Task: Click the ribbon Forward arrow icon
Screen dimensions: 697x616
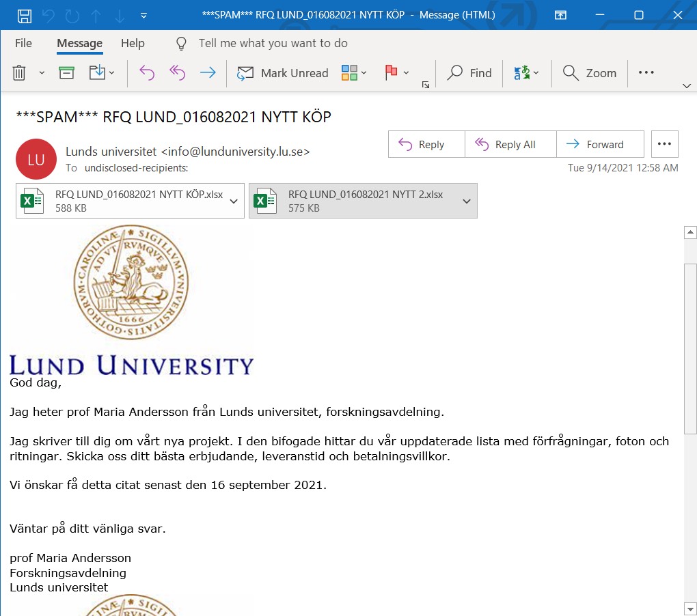Action: (x=208, y=73)
